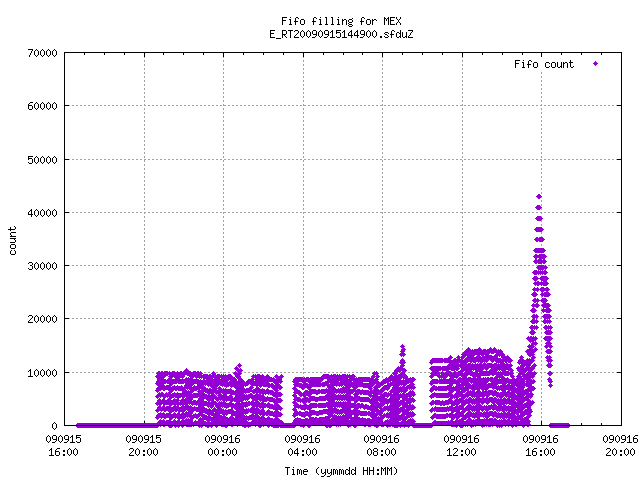Click the 30000 y-axis tick label
The image size is (640, 480).
click(x=42, y=266)
